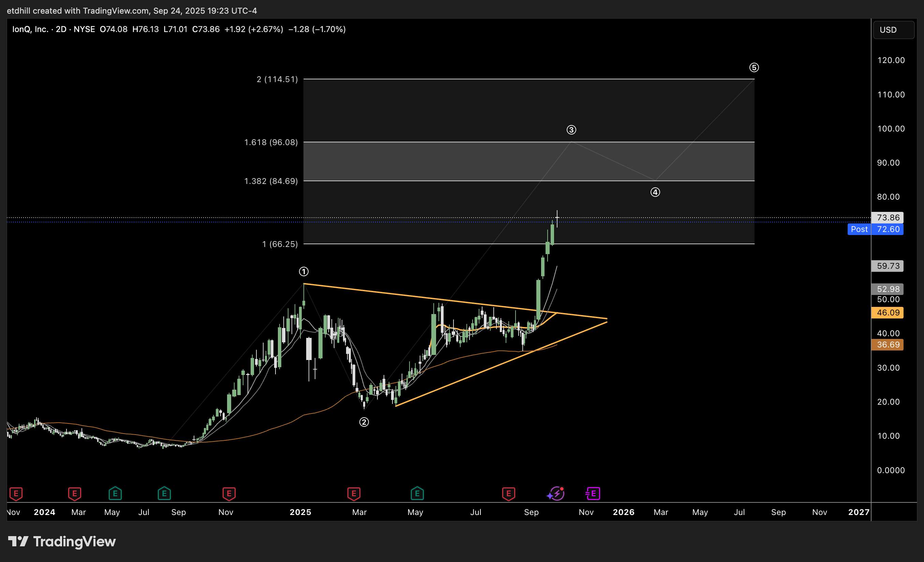Viewport: 924px width, 562px height.
Task: Click the orange 46.09 price label
Action: pos(887,312)
